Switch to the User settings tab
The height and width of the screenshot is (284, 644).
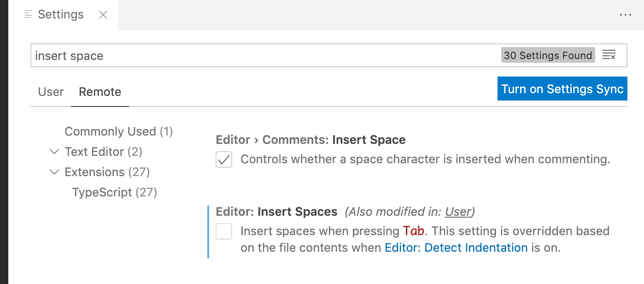tap(51, 92)
